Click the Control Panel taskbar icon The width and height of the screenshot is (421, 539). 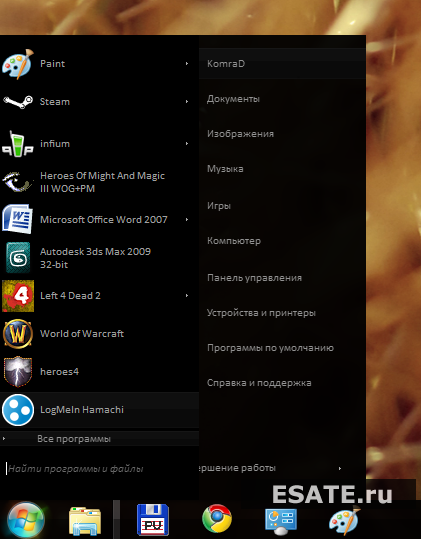coord(281,521)
